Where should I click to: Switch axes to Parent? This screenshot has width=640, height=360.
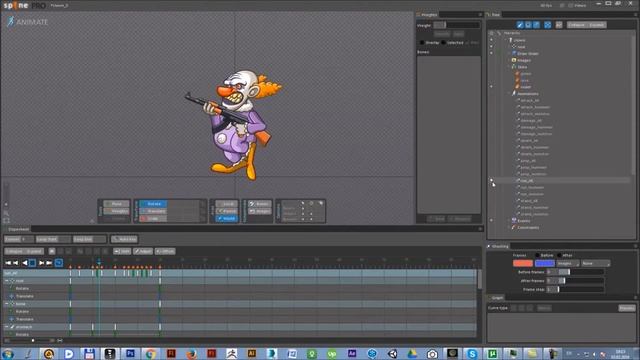point(227,211)
